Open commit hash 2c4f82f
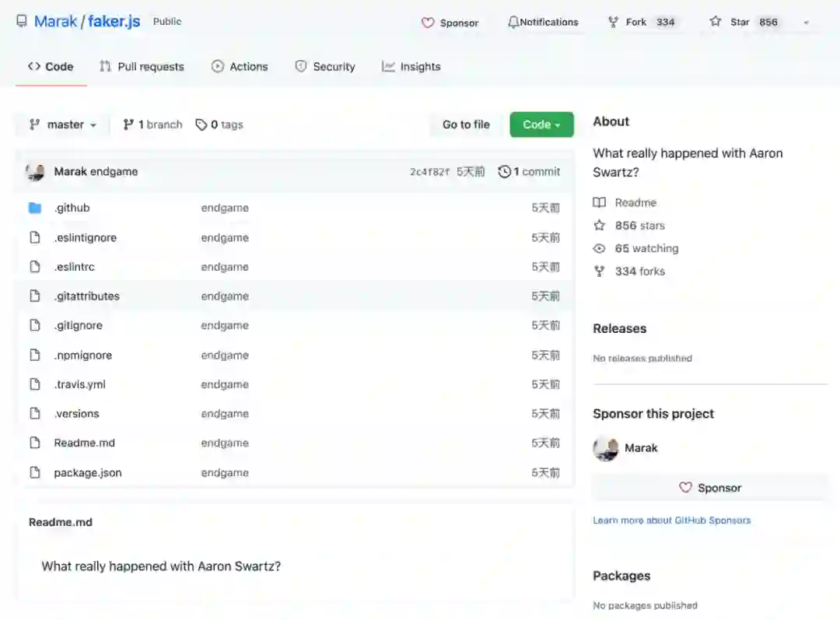840x620 pixels. [429, 171]
